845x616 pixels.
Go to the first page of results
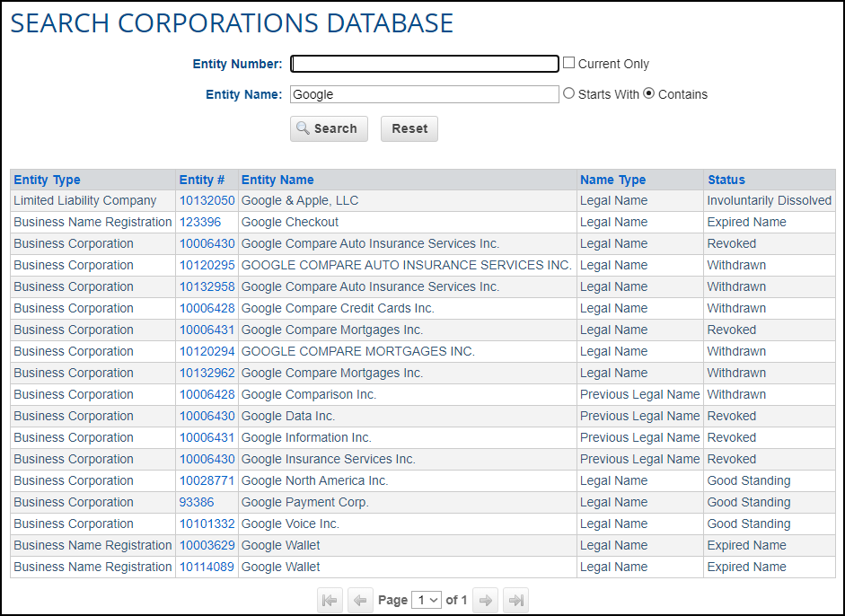click(x=330, y=600)
